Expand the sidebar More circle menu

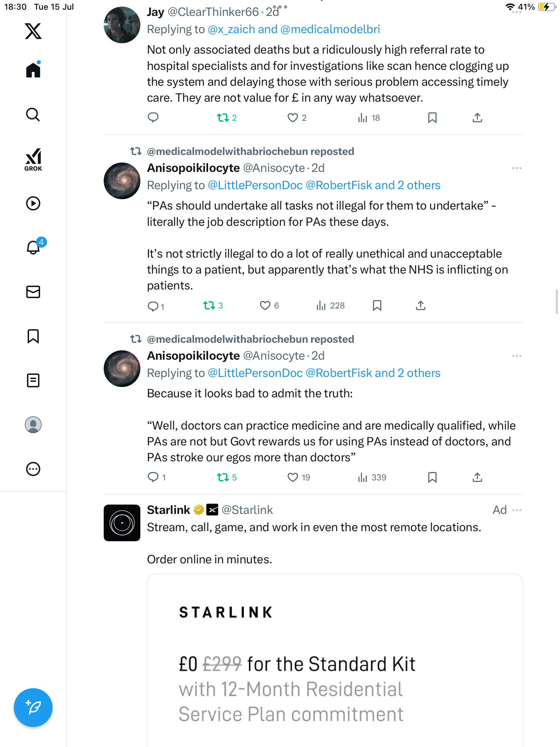33,469
